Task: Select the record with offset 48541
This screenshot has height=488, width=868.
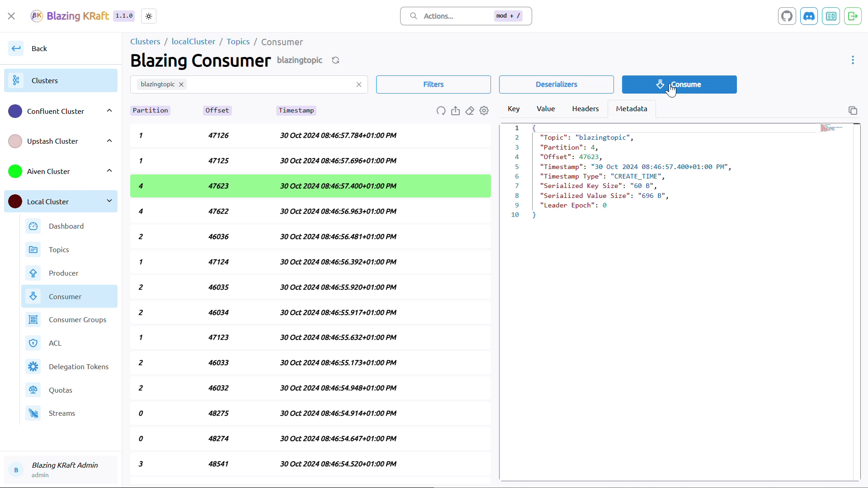Action: [x=310, y=464]
